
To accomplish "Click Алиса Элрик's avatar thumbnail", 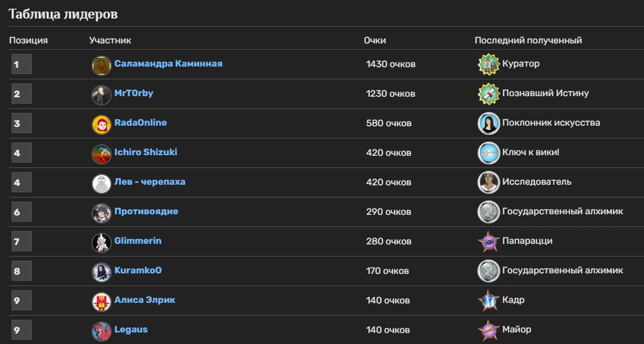I will [x=101, y=302].
